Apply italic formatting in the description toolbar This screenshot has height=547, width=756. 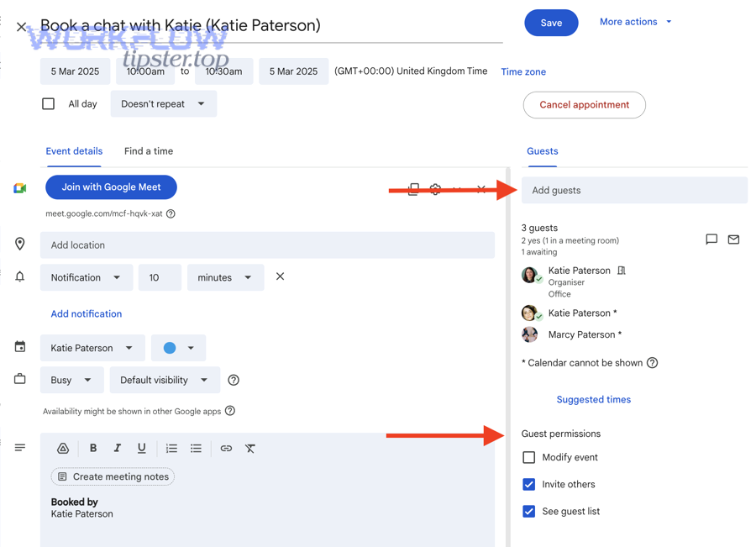click(x=117, y=448)
